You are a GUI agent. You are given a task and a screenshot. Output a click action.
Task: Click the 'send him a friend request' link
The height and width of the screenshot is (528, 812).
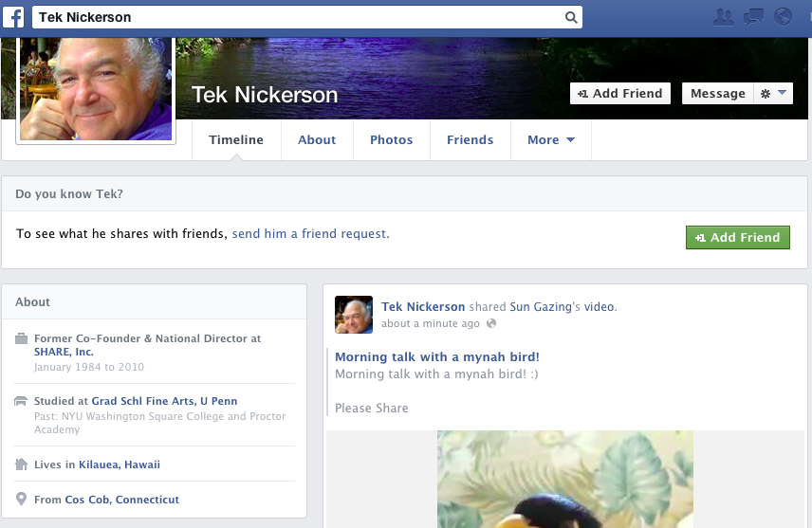310,233
